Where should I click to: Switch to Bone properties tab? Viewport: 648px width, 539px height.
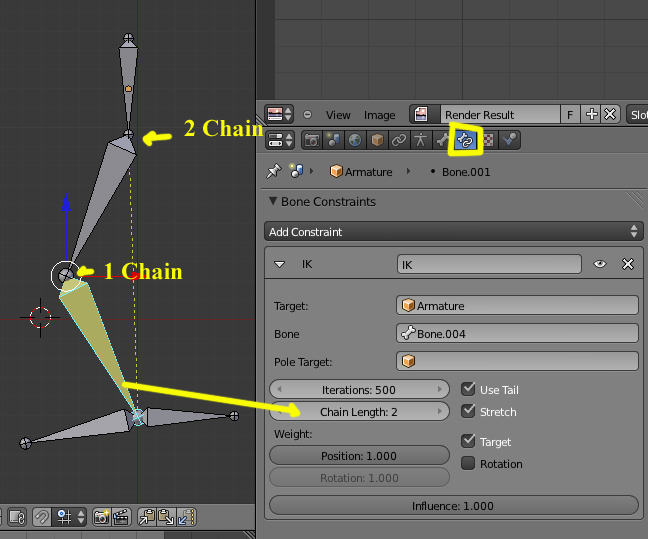(442, 140)
